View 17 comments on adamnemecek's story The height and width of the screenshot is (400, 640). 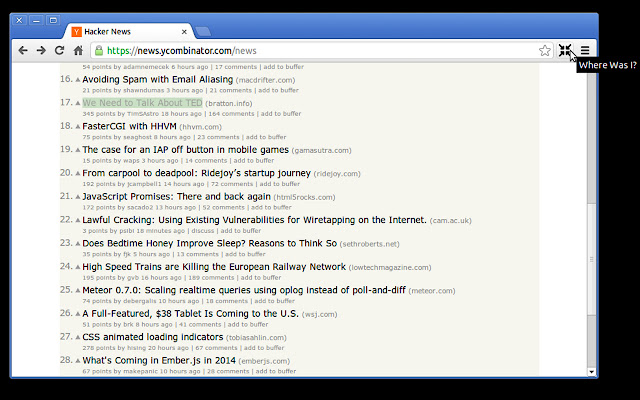(236, 67)
